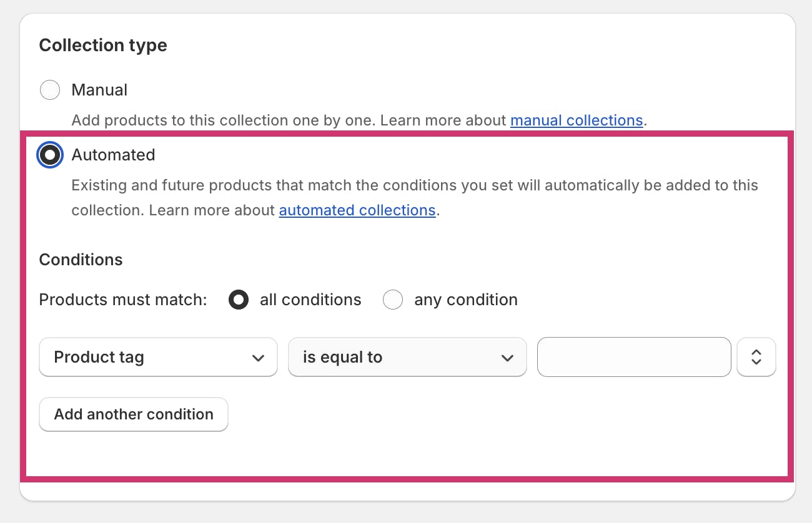Image resolution: width=812 pixels, height=523 pixels.
Task: Click the 'all conditions' label text
Action: pyautogui.click(x=310, y=300)
